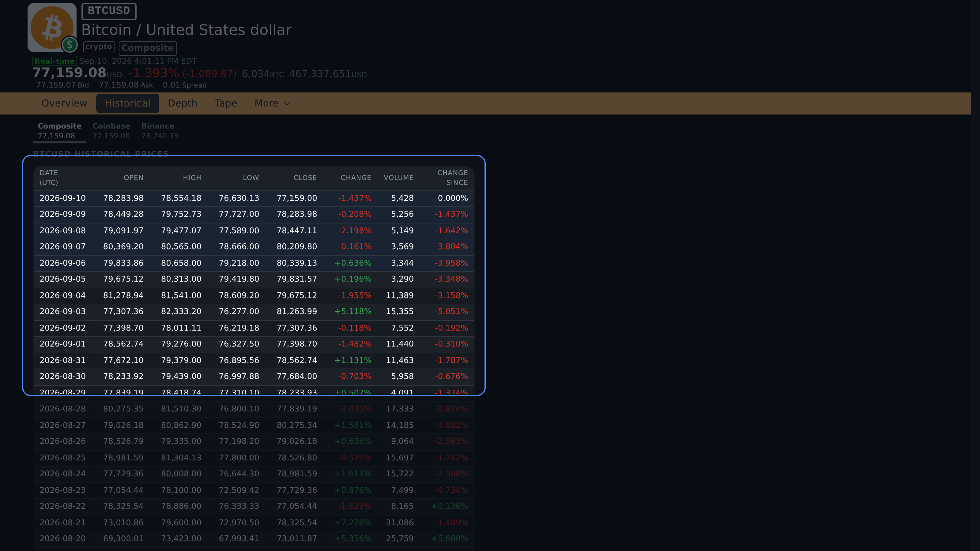
Task: Click the Bitcoin logo icon
Action: (52, 27)
